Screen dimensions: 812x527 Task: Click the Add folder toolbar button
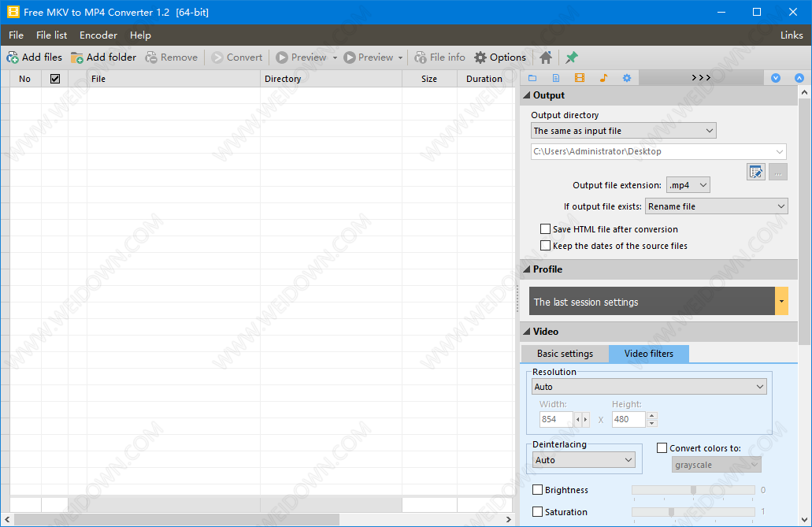(x=104, y=58)
